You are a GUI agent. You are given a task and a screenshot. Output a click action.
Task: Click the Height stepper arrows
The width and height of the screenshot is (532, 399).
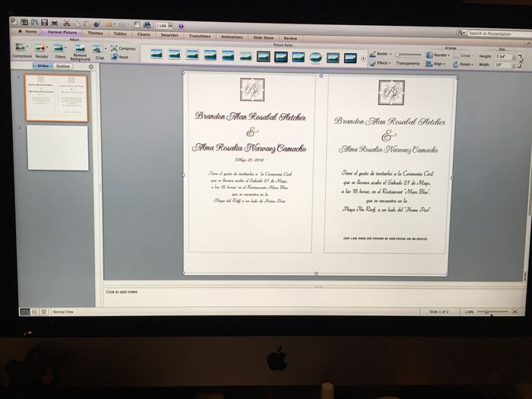point(514,57)
